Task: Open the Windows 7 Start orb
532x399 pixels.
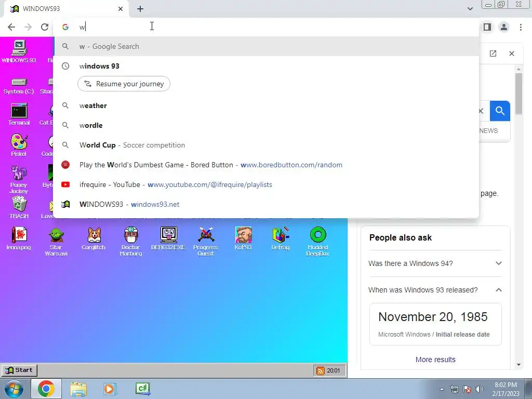Action: pyautogui.click(x=14, y=389)
